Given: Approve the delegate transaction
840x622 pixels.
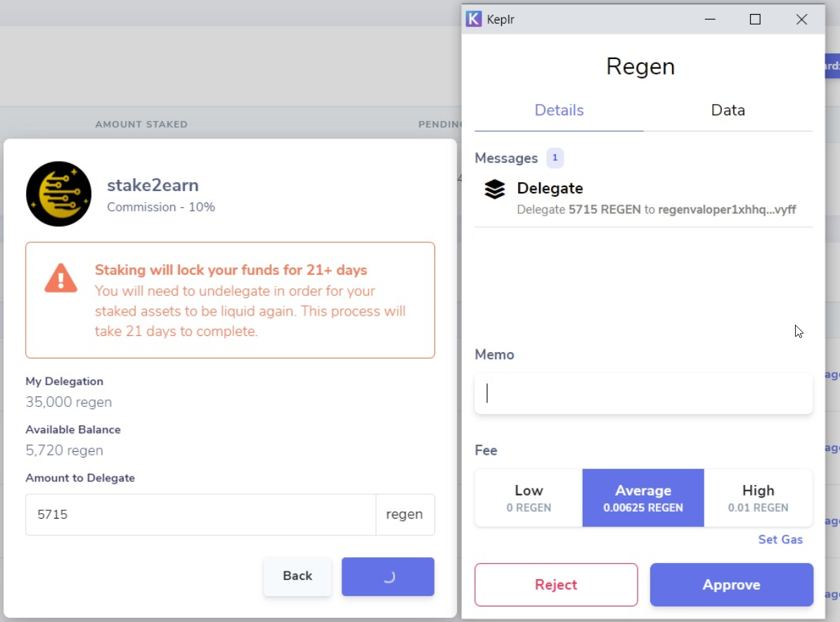Looking at the screenshot, I should [x=731, y=585].
